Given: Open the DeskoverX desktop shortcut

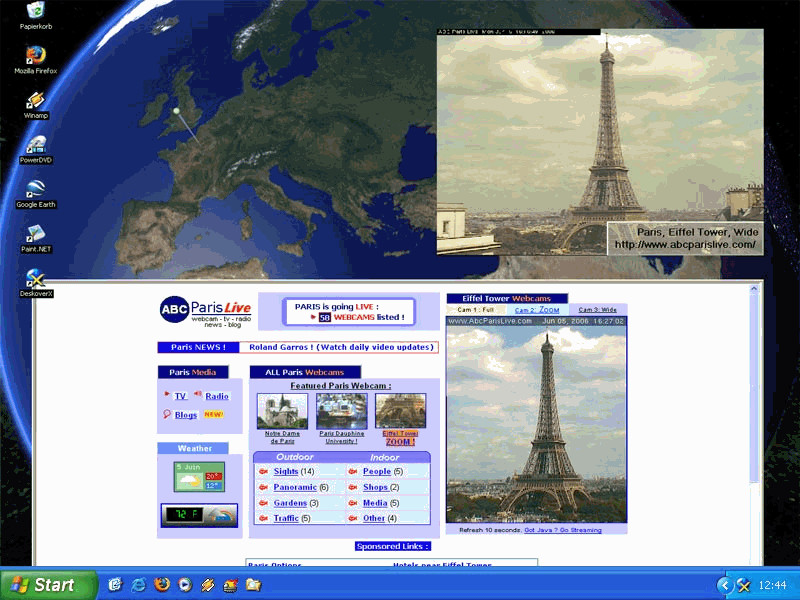Looking at the screenshot, I should coord(36,283).
